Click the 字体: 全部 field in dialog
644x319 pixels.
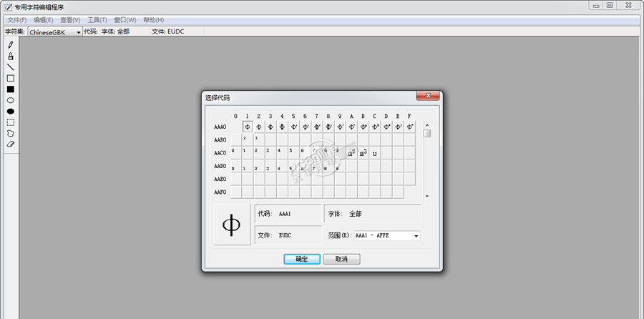point(373,214)
